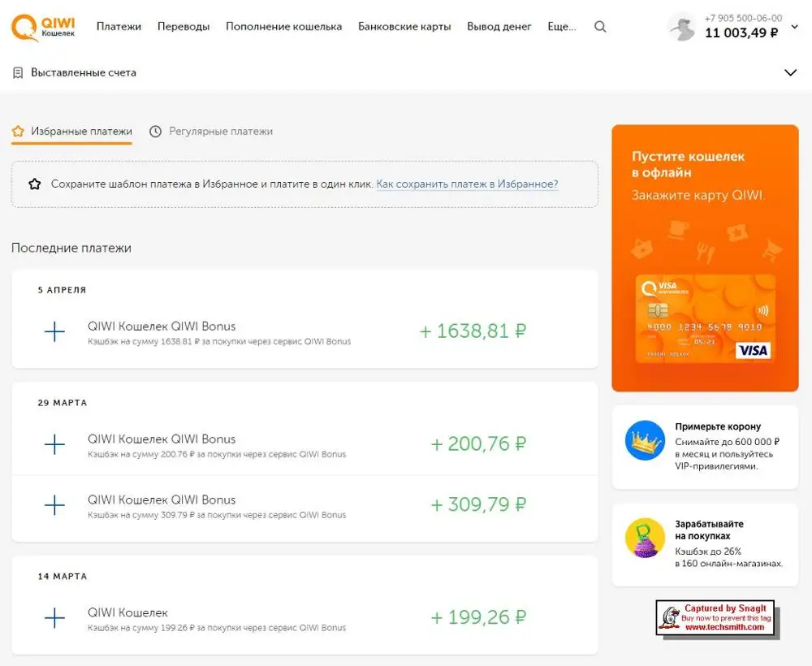
Task: Switch to Регулярные платежи tab
Action: pyautogui.click(x=211, y=131)
